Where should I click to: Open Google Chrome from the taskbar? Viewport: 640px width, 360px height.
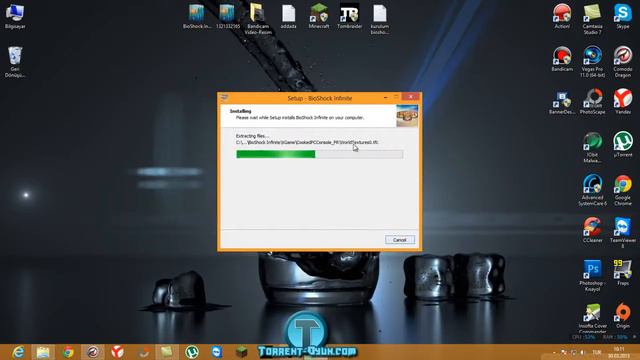(x=68, y=352)
